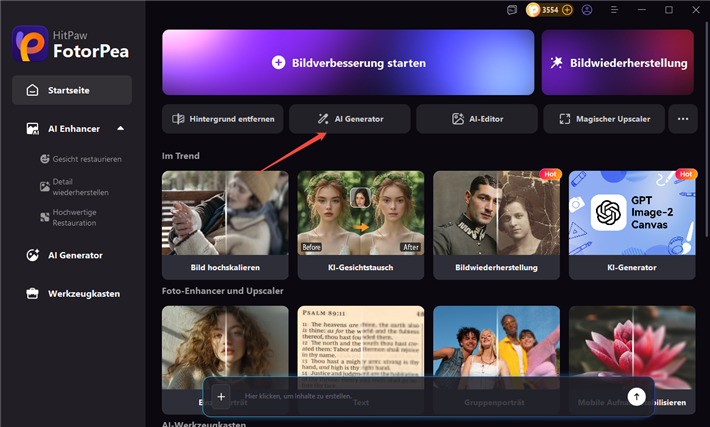Click the ChatGPT logo on KI-Generator card
This screenshot has width=710, height=427.
[608, 212]
